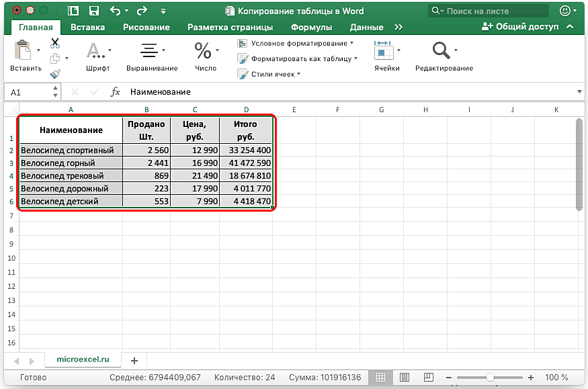The height and width of the screenshot is (389, 588).
Task: Select cell with value 41 472 590
Action: 246,163
